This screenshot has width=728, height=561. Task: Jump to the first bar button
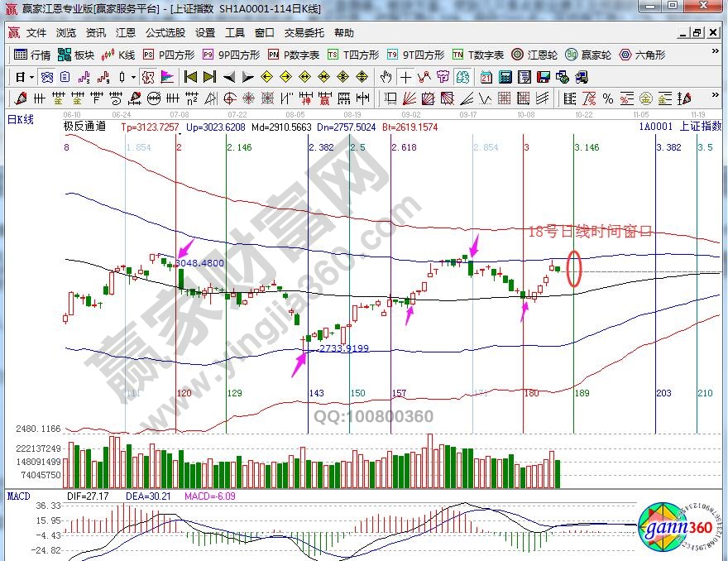tap(190, 77)
